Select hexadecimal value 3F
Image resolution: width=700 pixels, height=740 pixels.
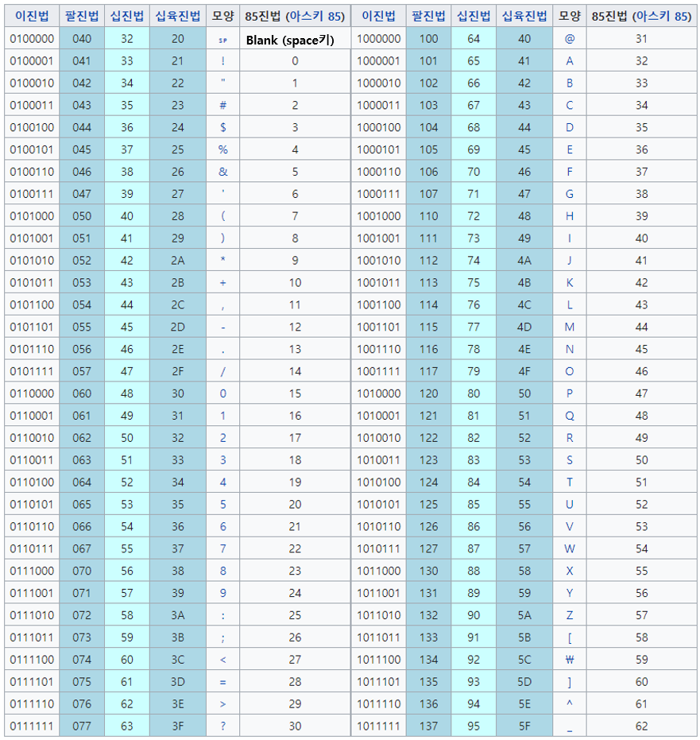coord(178,726)
